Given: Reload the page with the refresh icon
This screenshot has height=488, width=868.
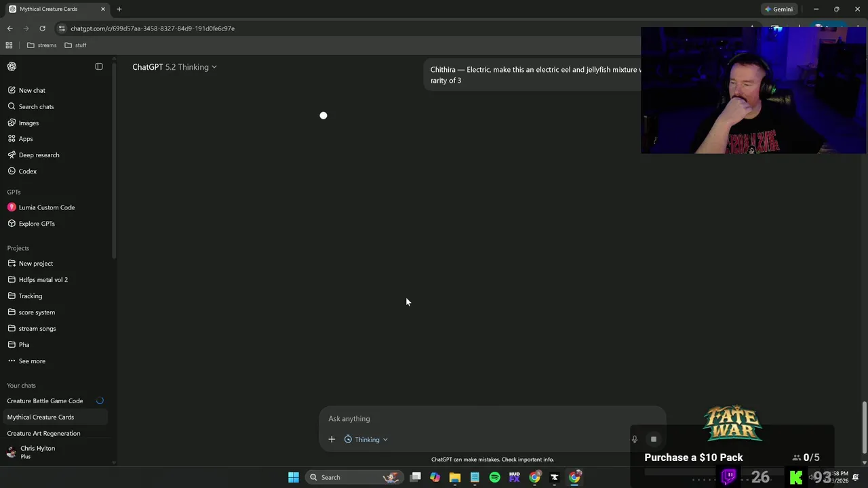Looking at the screenshot, I should point(42,28).
